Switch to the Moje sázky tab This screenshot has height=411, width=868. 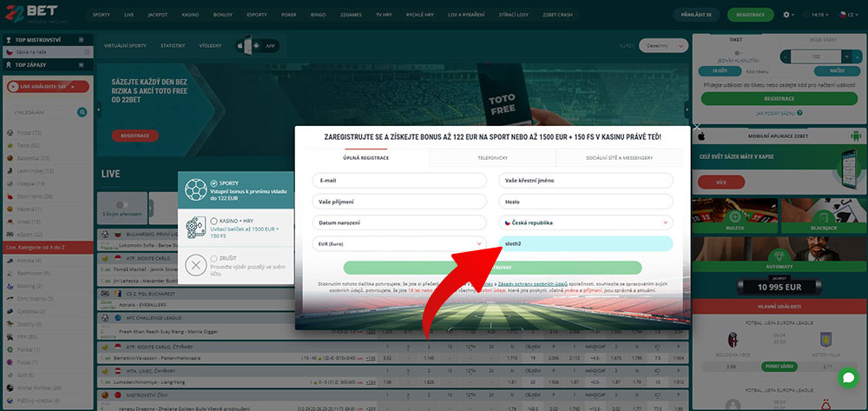tap(821, 40)
